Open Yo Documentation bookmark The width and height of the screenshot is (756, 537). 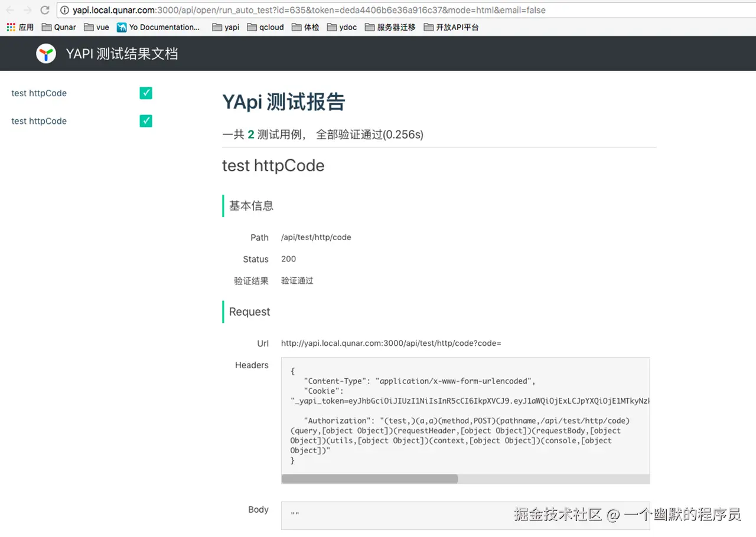tap(158, 27)
